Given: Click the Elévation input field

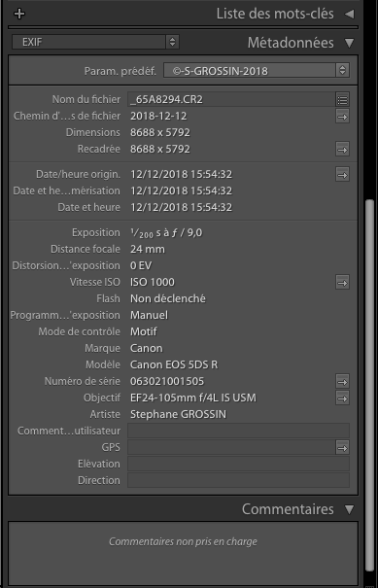Looking at the screenshot, I should (x=238, y=464).
